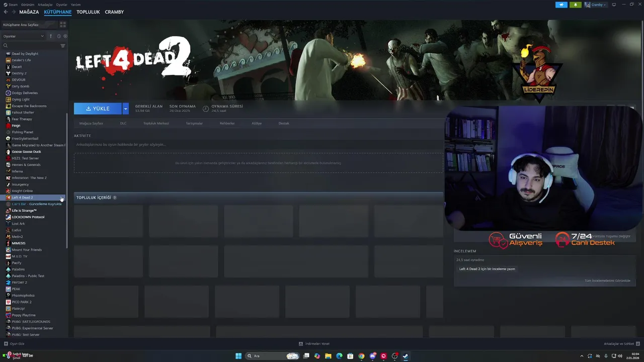This screenshot has width=644, height=362.
Task: Click the ready-to-play filter icon
Action: 65,36
